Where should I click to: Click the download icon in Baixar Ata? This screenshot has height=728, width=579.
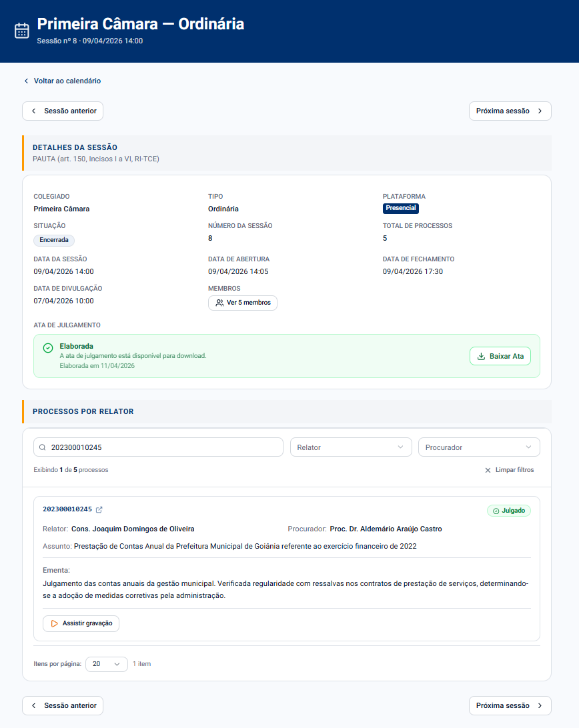coord(481,356)
